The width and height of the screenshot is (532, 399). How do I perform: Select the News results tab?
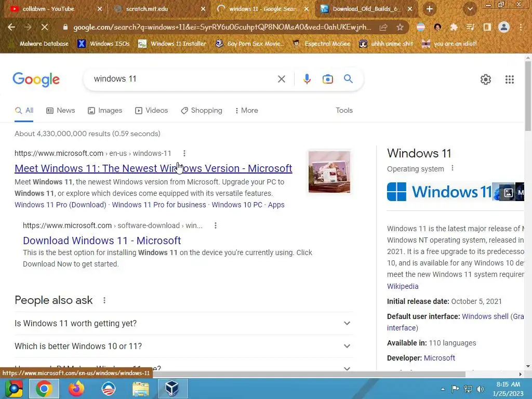(61, 111)
